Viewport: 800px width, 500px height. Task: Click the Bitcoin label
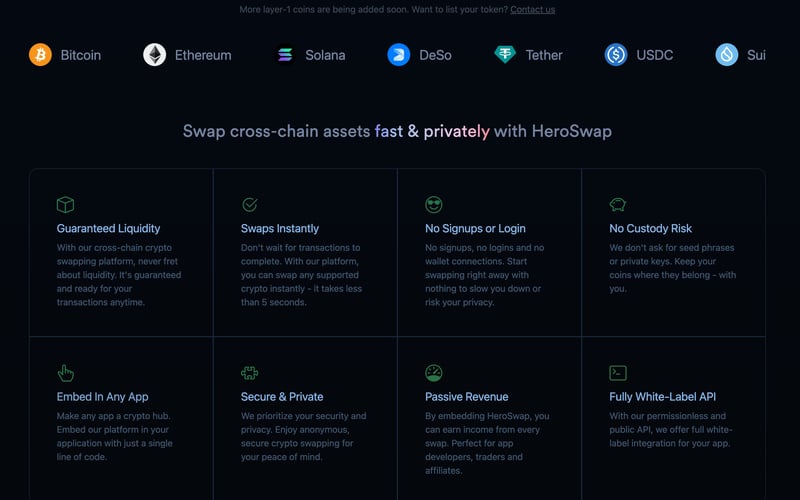coord(81,55)
